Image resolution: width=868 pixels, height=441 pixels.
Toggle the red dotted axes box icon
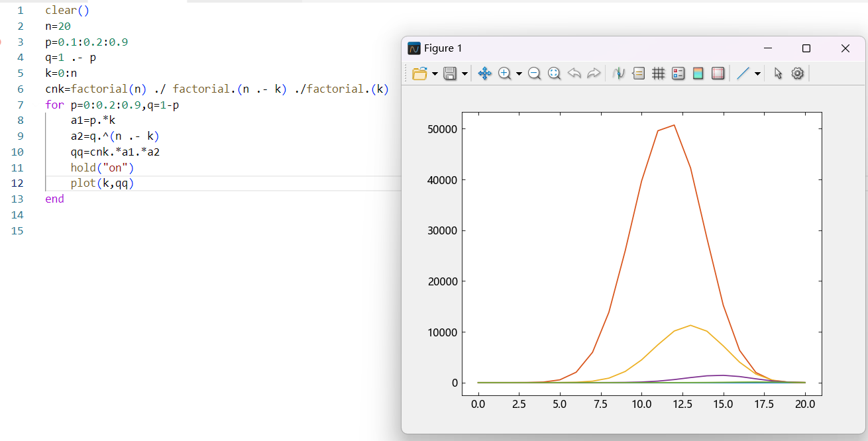tap(718, 73)
